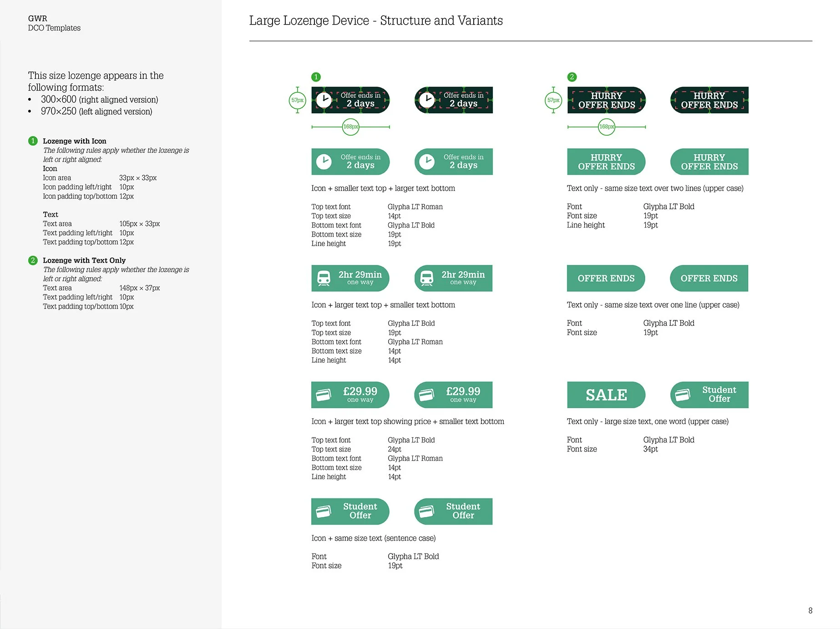
Task: Click caption 'Text only - same size text over one line'
Action: [653, 305]
